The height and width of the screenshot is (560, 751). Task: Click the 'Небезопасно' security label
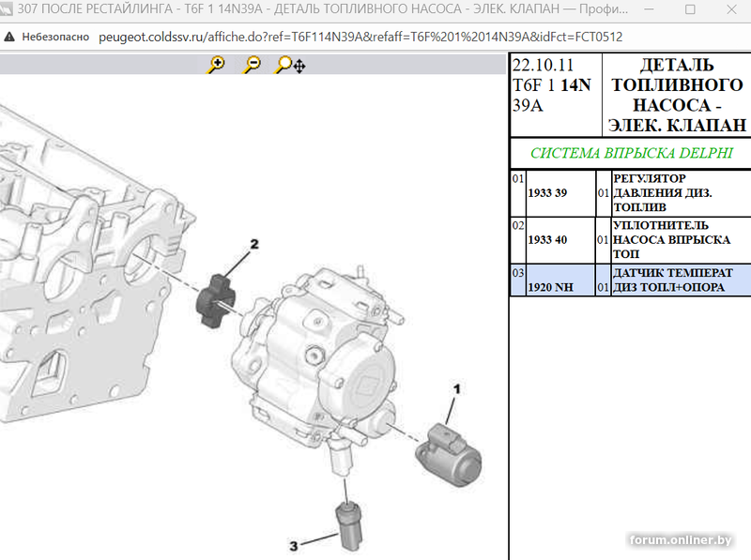tap(55, 37)
